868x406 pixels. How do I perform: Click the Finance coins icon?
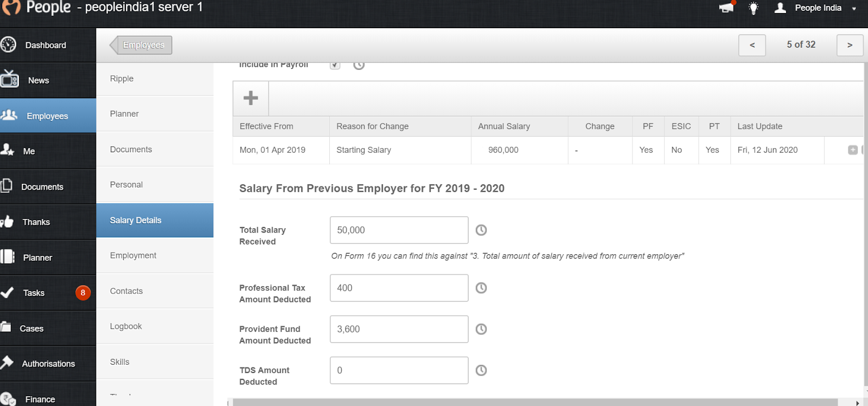coord(8,399)
